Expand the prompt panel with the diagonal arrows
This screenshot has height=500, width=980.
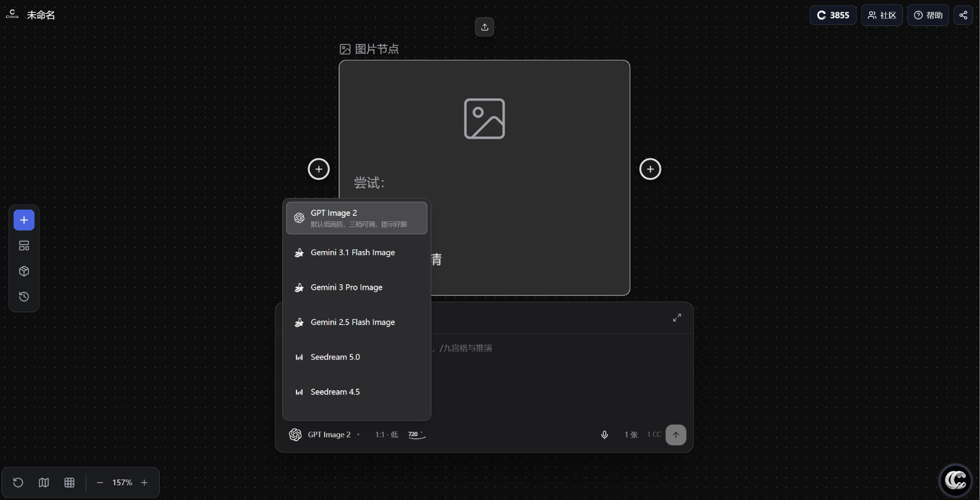tap(677, 317)
